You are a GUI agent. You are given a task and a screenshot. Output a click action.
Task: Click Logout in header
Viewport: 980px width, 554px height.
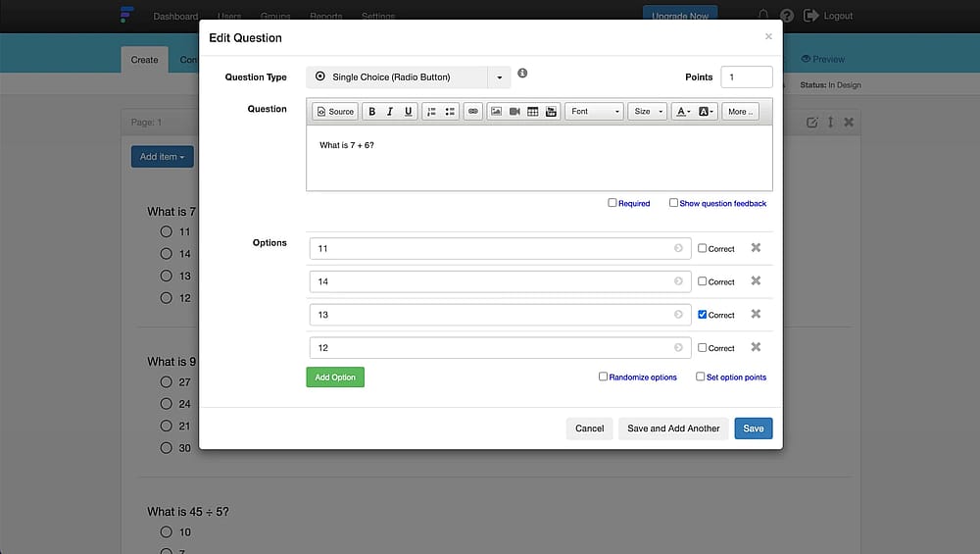(x=828, y=16)
